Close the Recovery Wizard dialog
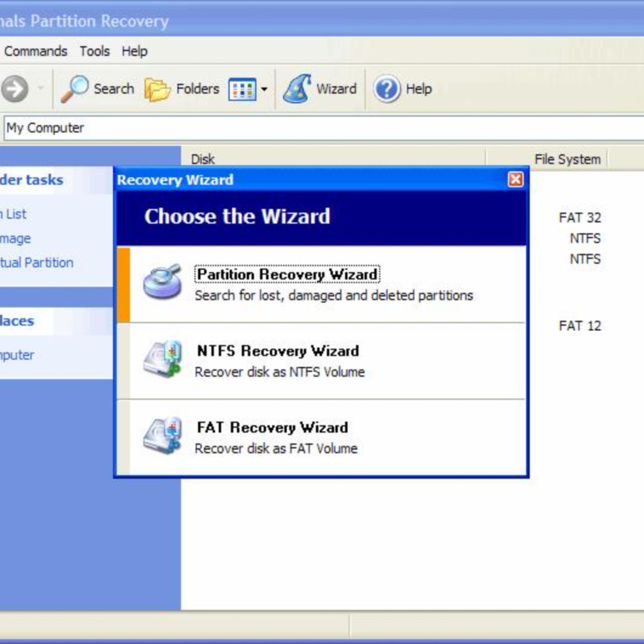The height and width of the screenshot is (644, 644). (515, 179)
